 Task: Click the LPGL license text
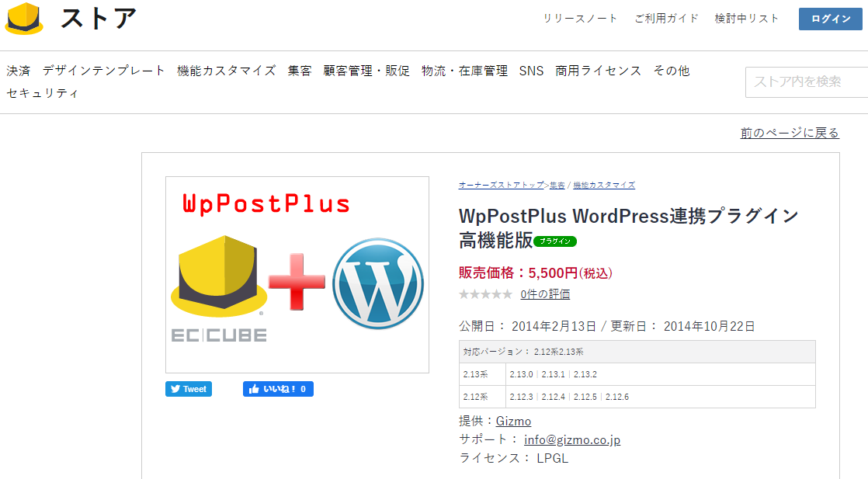click(x=552, y=459)
